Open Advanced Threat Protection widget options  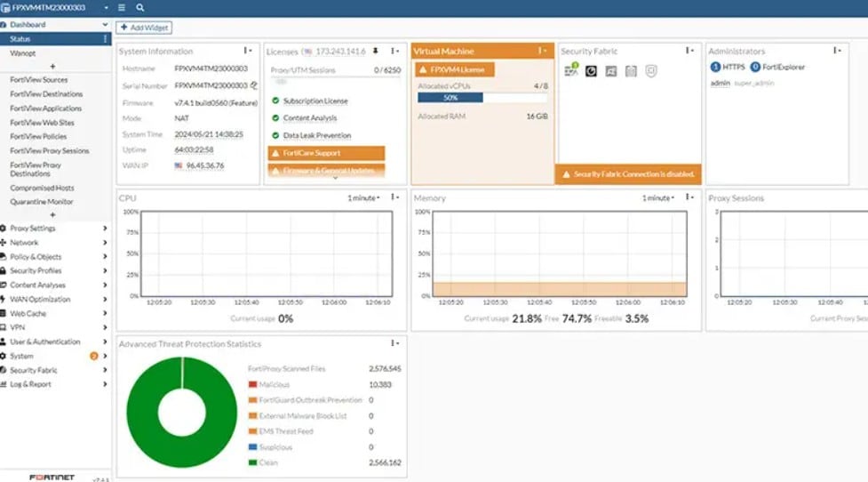click(394, 343)
